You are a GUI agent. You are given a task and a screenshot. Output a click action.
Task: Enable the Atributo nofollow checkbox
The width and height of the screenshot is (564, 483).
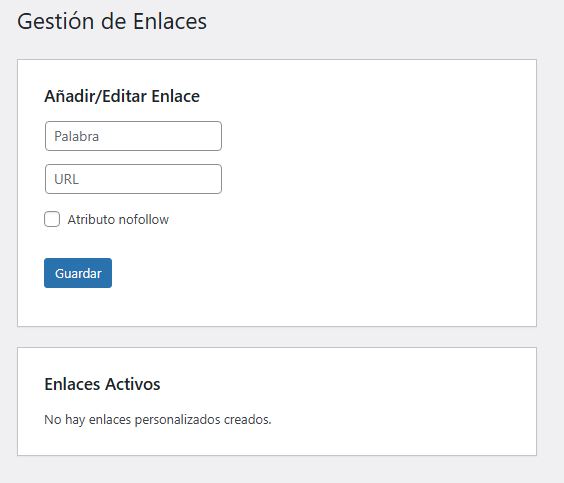pyautogui.click(x=52, y=219)
